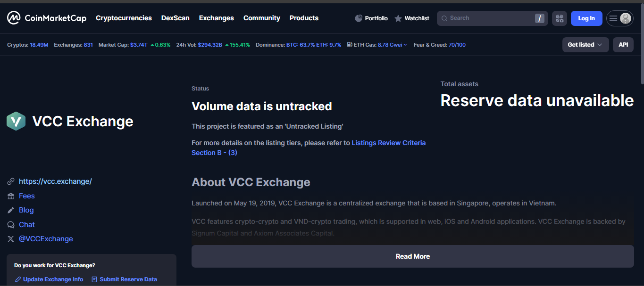Screen dimensions: 644x286
Task: Click the 155.41% volume change value
Action: pyautogui.click(x=240, y=45)
